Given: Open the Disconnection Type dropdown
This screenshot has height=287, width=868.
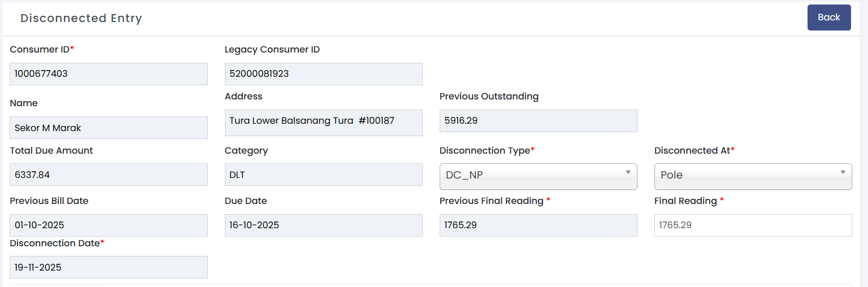Looking at the screenshot, I should coord(538,176).
